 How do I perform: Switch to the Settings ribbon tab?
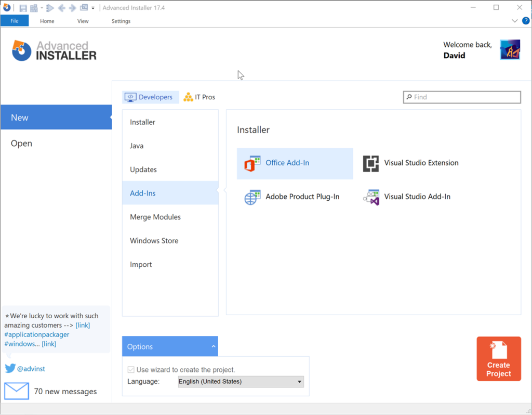tap(121, 21)
